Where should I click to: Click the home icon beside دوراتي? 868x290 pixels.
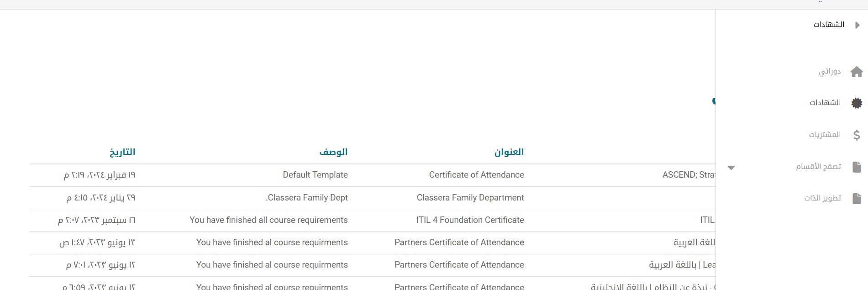pos(857,72)
